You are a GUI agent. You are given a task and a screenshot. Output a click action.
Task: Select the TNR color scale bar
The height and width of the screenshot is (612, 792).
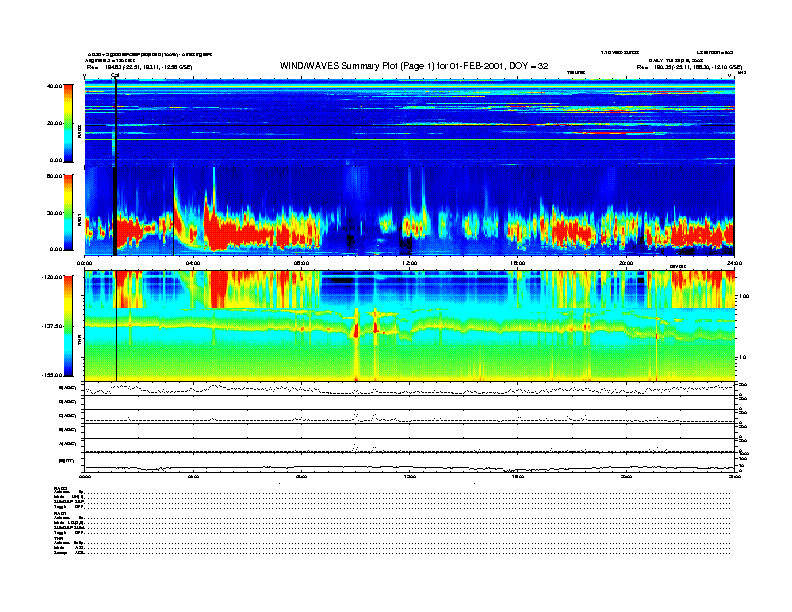pyautogui.click(x=68, y=326)
